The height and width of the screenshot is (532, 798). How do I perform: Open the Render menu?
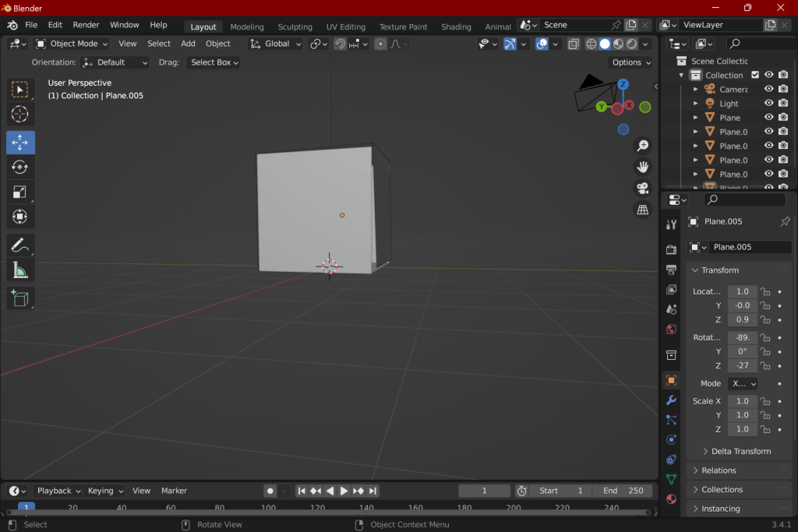click(86, 25)
